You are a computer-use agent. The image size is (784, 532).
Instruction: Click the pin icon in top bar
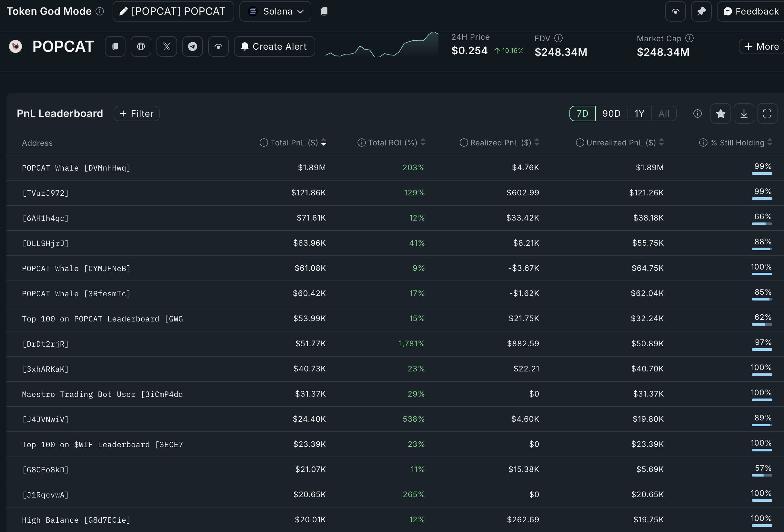point(701,12)
